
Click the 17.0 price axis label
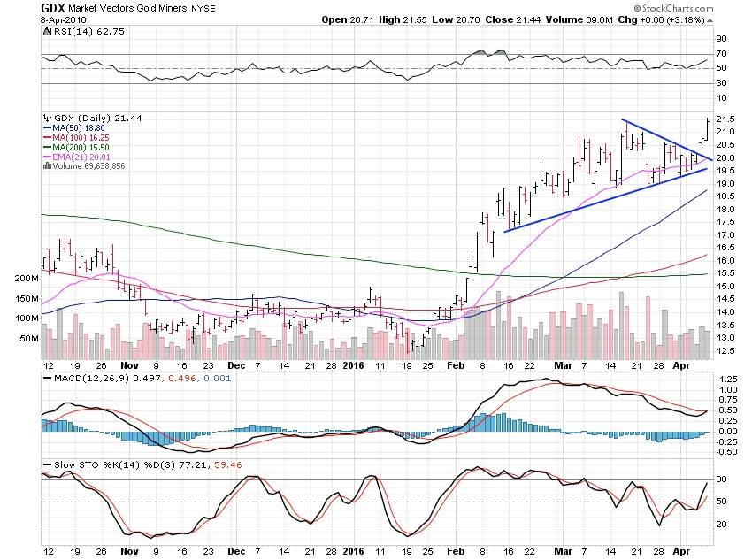click(725, 235)
